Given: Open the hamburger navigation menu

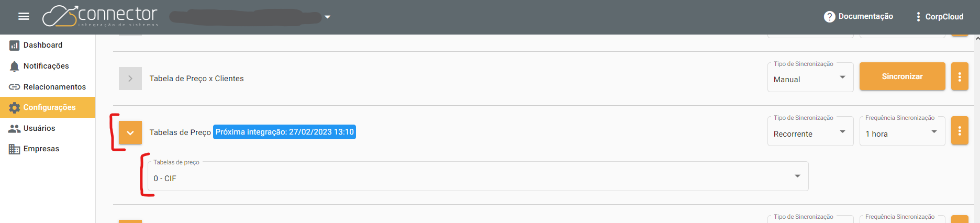Looking at the screenshot, I should coord(24,17).
